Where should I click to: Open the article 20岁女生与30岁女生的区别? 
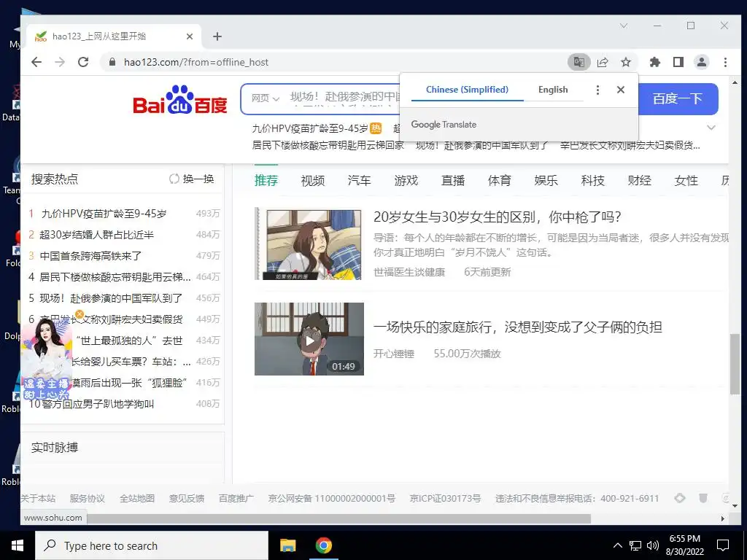pos(498,217)
